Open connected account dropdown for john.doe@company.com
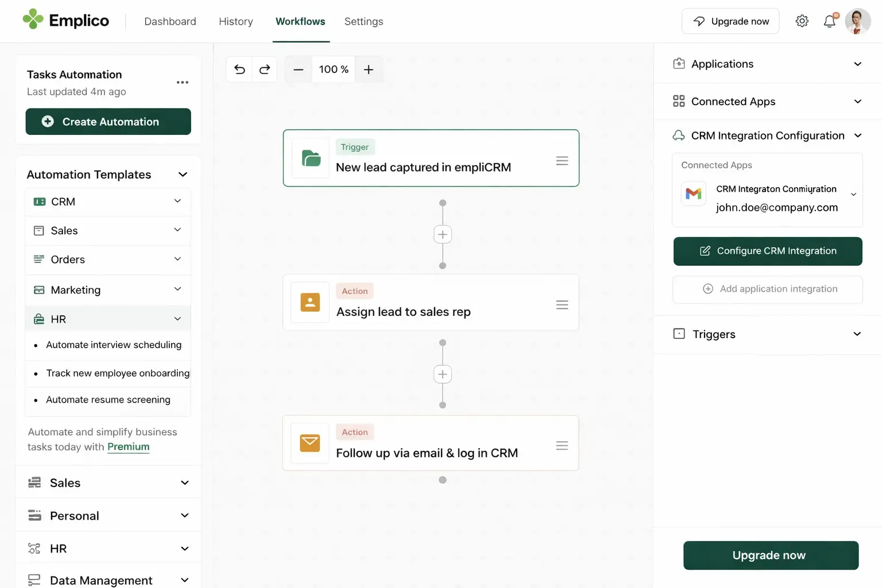The height and width of the screenshot is (588, 882). [x=853, y=195]
